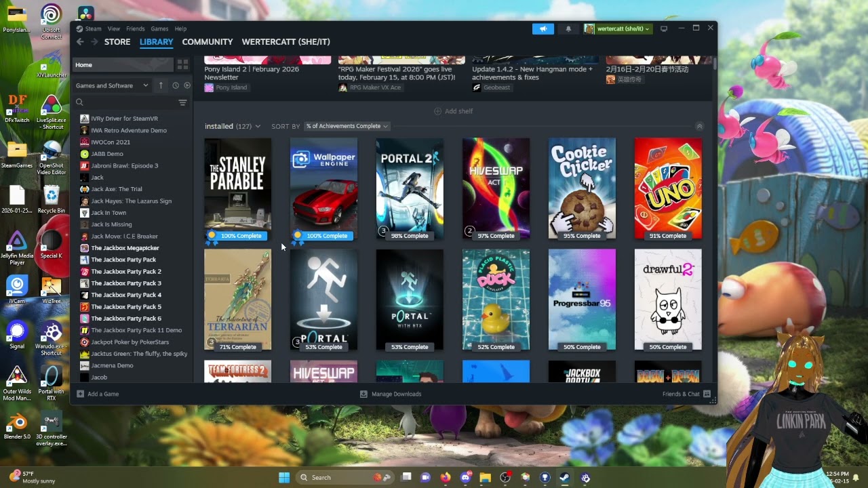The width and height of the screenshot is (868, 488).
Task: Select IVRy Driver for SteamVR in list
Action: [124, 119]
